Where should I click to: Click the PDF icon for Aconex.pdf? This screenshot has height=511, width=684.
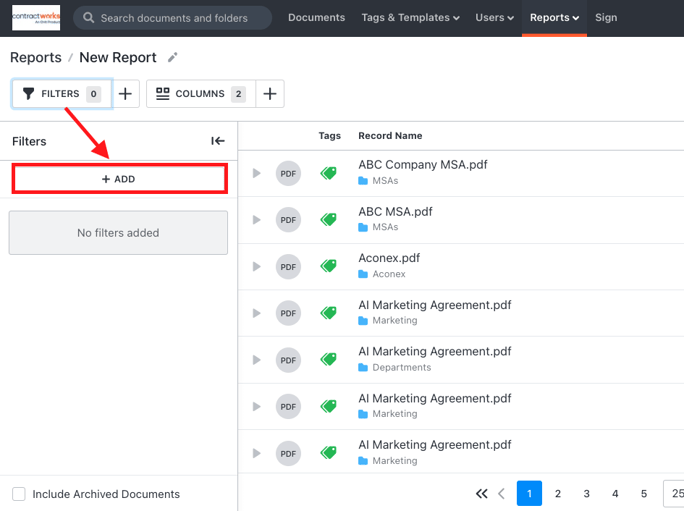(x=288, y=267)
